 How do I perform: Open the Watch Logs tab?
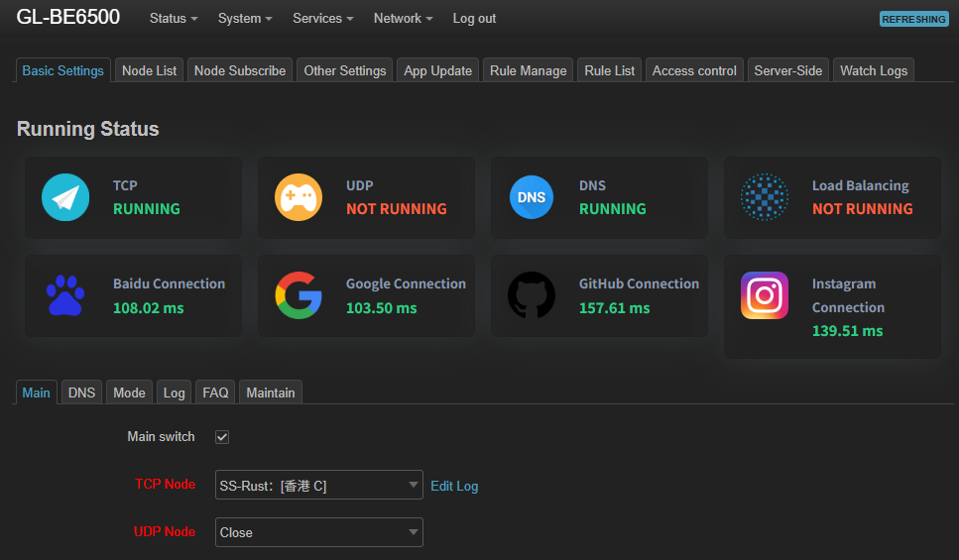tap(873, 70)
